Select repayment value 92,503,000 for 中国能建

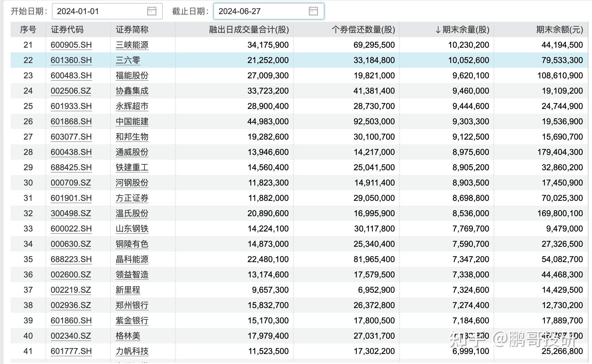[x=374, y=121]
